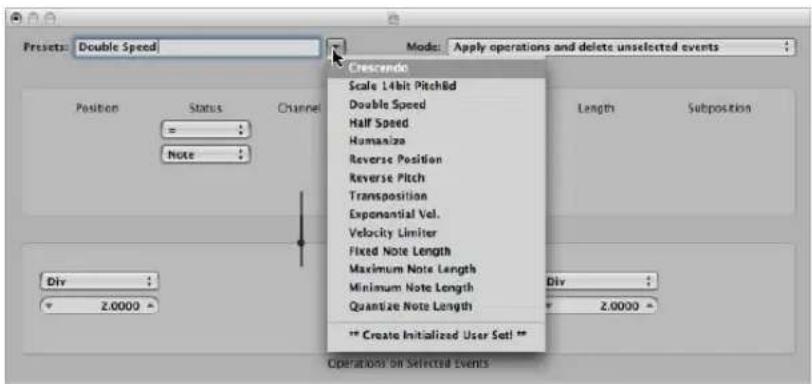Viewport: 812px width, 384px height.
Task: Click the window close button
Action: (16, 19)
